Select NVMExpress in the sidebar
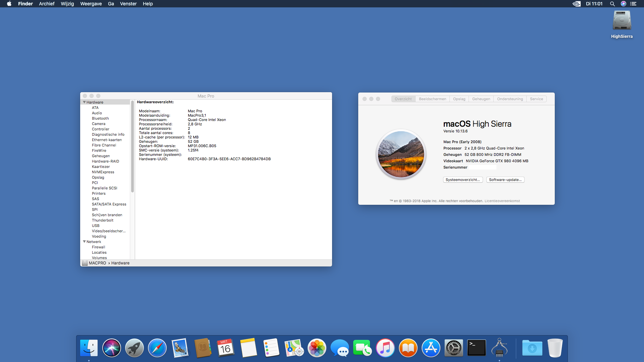 (x=103, y=172)
